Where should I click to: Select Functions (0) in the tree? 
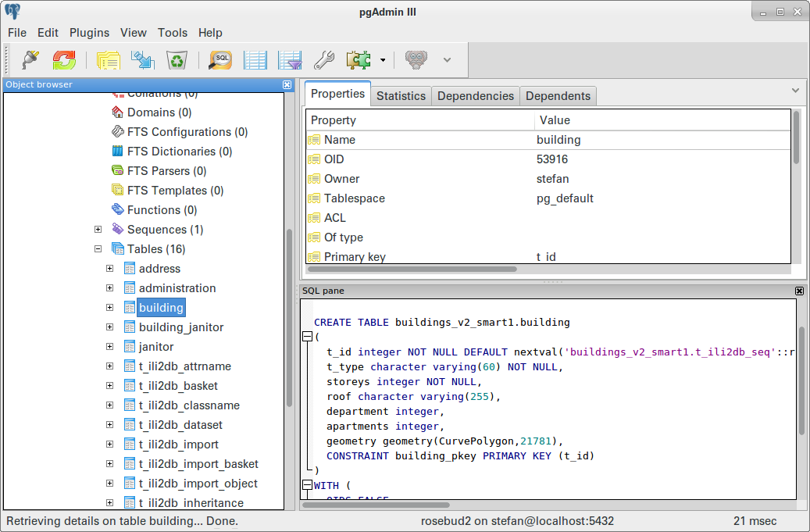(x=162, y=210)
